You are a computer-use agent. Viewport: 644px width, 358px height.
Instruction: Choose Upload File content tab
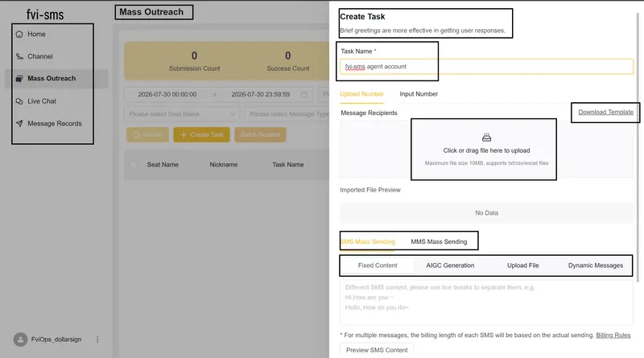[522, 265]
